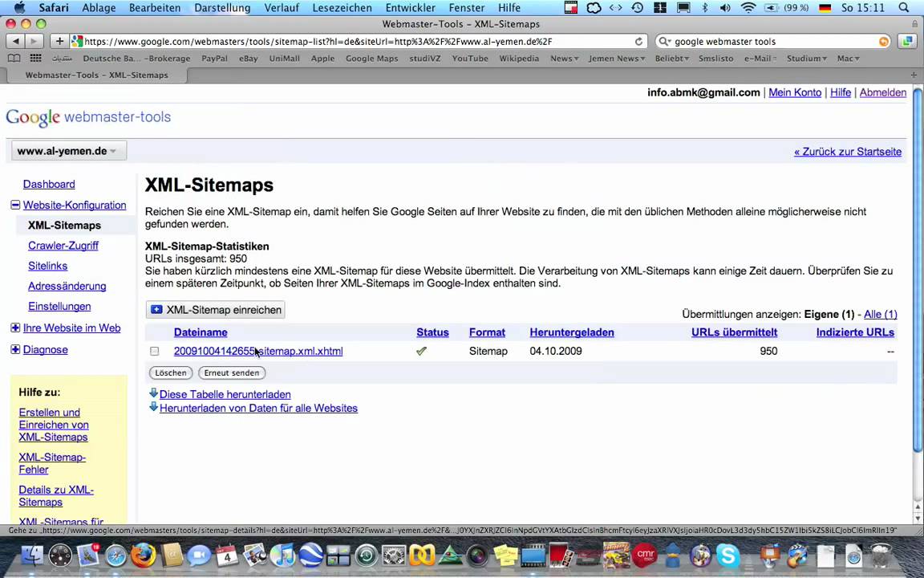
Task: Open the Darstellung menu
Action: 222,8
